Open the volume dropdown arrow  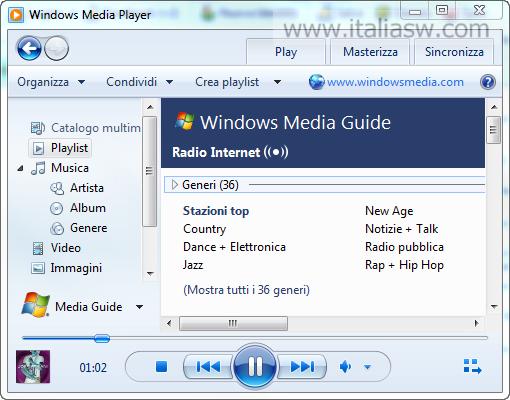point(367,367)
